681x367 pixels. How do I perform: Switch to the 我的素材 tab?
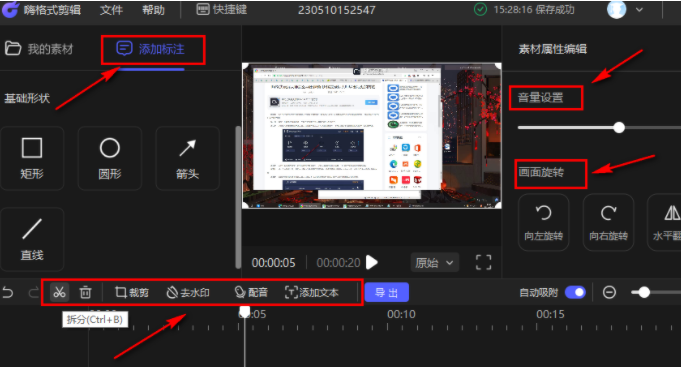(39, 49)
